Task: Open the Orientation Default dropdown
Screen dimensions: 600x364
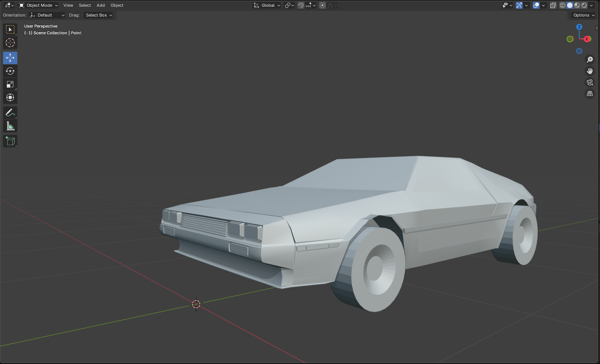Action: (47, 15)
